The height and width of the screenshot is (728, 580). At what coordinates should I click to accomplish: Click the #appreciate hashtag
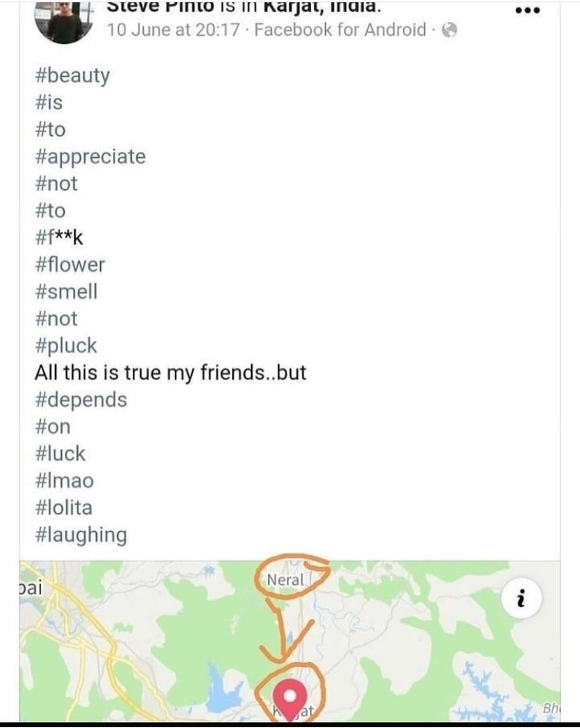coord(90,157)
